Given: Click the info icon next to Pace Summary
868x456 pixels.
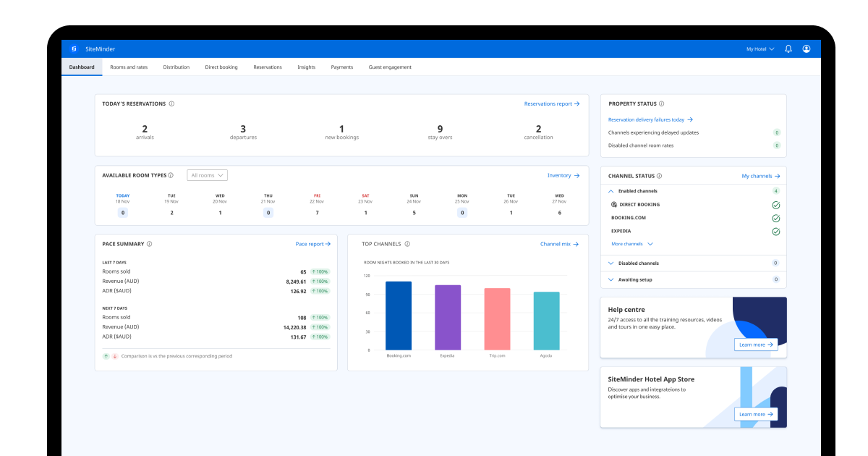Looking at the screenshot, I should click(150, 244).
